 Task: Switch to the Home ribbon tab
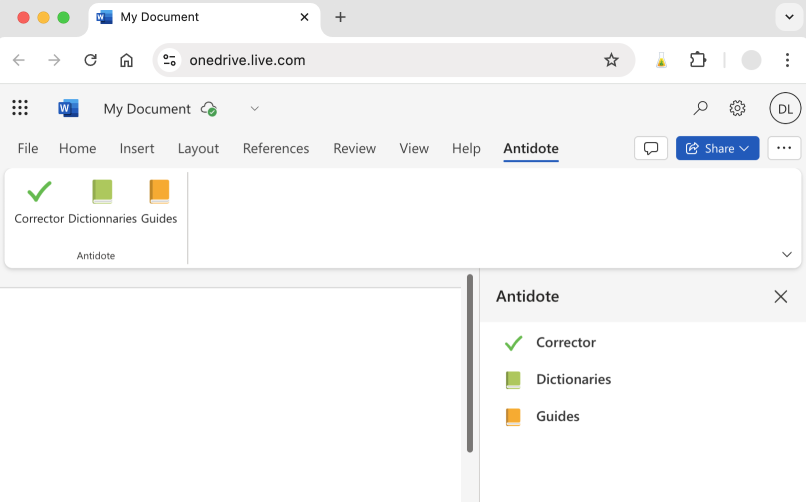pos(77,148)
